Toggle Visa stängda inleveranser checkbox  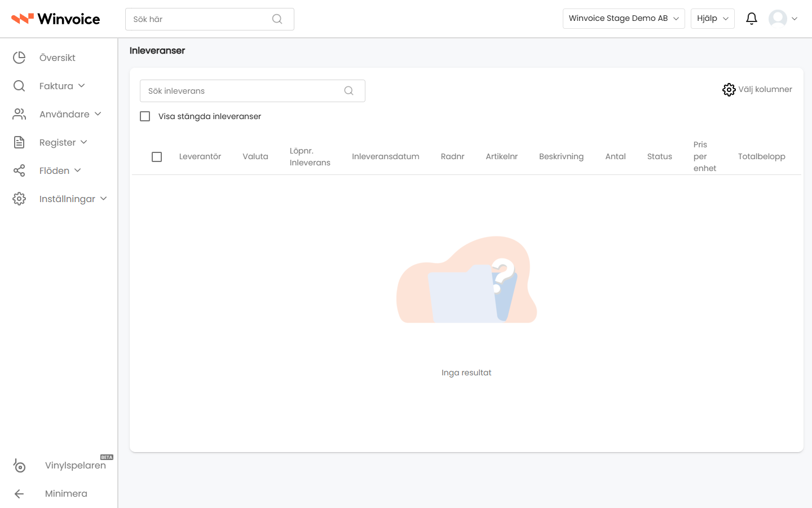click(145, 116)
